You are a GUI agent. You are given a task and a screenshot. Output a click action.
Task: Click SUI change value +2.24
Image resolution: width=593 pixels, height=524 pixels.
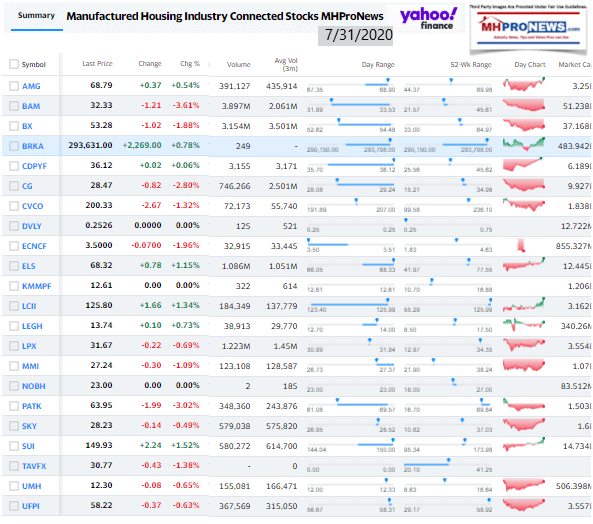point(151,446)
